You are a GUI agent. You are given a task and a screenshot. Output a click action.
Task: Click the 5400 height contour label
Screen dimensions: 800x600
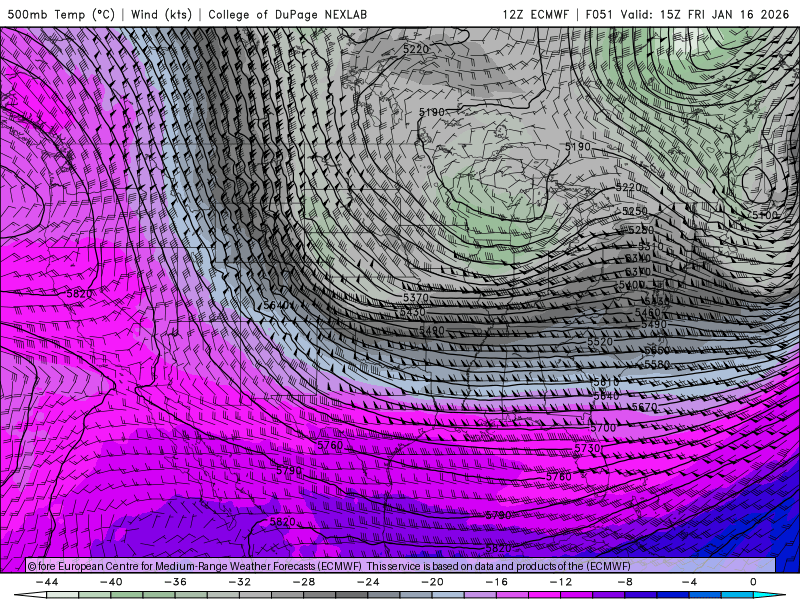pyautogui.click(x=632, y=285)
